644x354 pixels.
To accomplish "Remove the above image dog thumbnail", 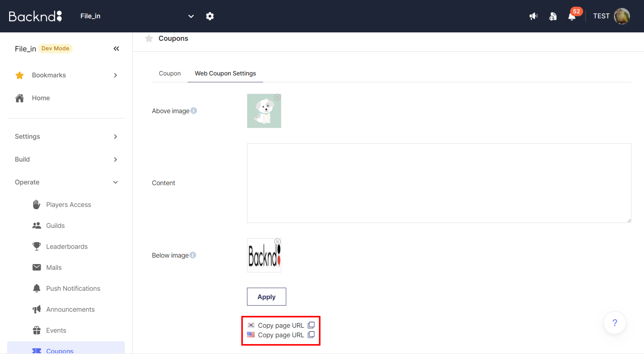I will tap(277, 97).
